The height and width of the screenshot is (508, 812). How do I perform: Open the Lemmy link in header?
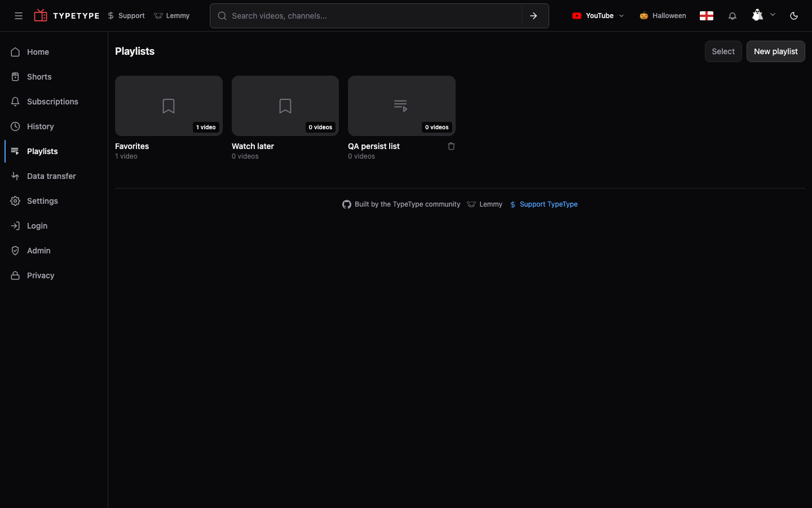pos(172,16)
